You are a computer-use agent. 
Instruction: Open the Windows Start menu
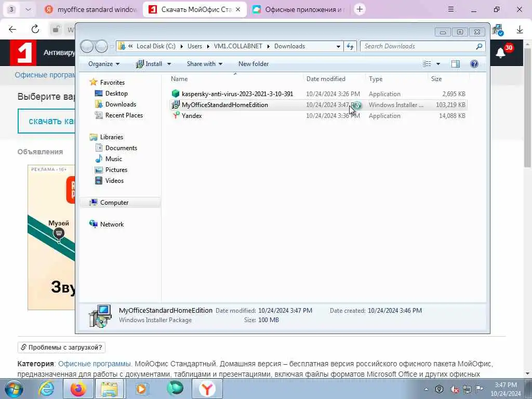(x=14, y=389)
